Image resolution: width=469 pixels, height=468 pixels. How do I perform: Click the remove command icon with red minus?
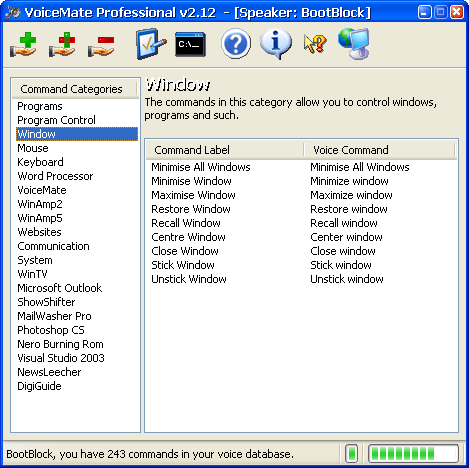point(101,46)
